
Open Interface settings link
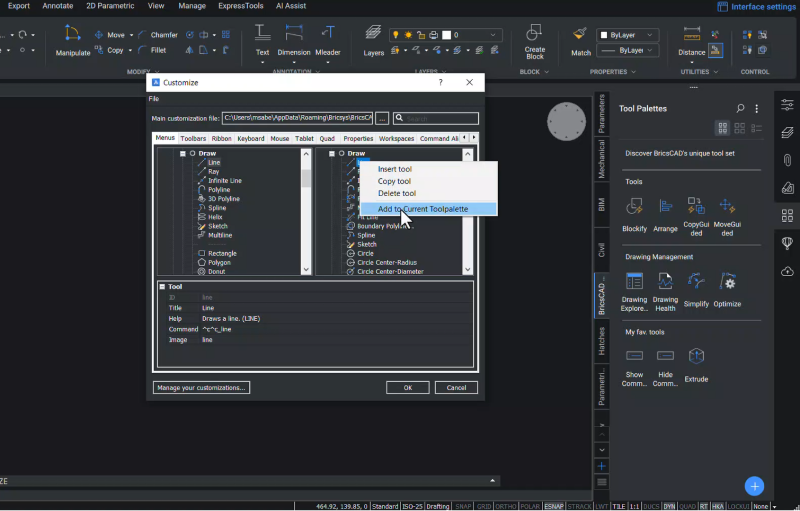coord(756,7)
